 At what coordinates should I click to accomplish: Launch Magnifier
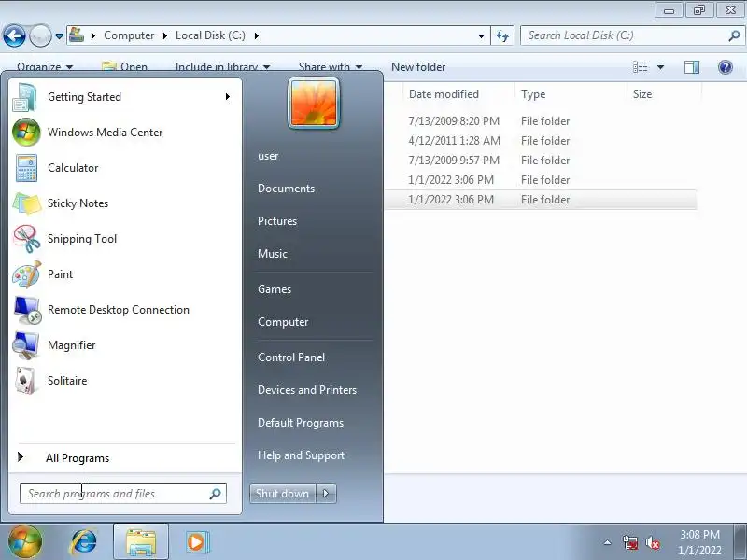pyautogui.click(x=125, y=345)
